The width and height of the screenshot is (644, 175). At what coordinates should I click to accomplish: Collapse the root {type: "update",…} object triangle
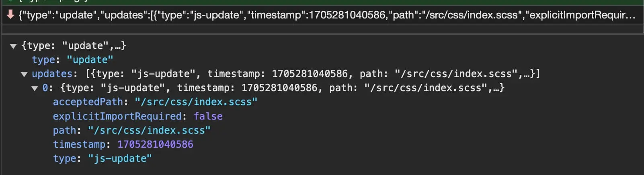(13, 46)
